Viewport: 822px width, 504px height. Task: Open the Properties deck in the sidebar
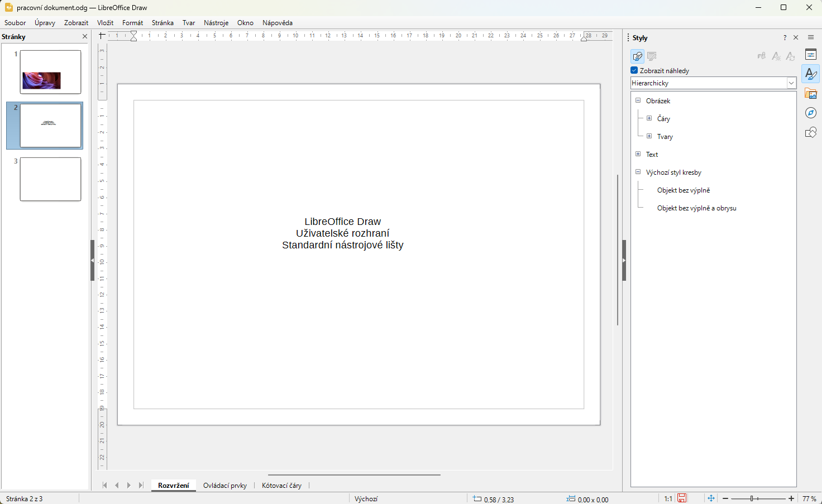(x=811, y=55)
